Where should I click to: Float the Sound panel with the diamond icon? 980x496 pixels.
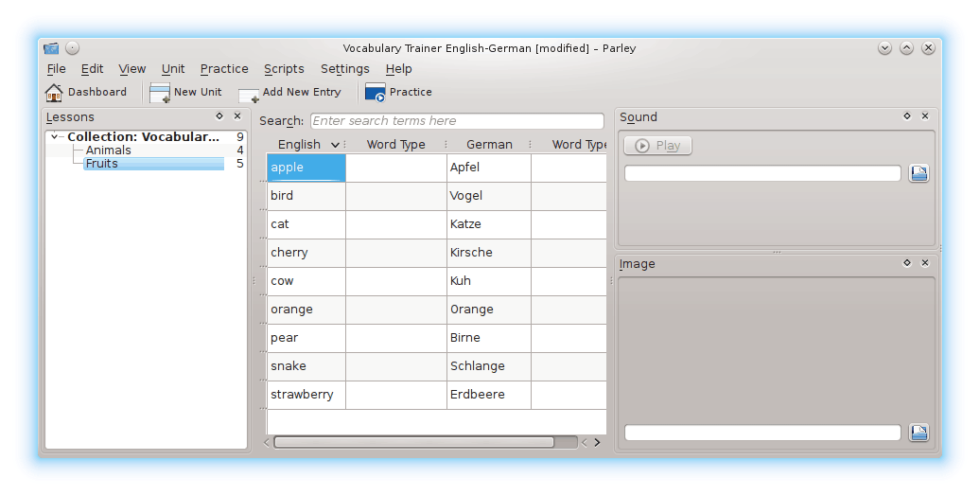tap(907, 116)
